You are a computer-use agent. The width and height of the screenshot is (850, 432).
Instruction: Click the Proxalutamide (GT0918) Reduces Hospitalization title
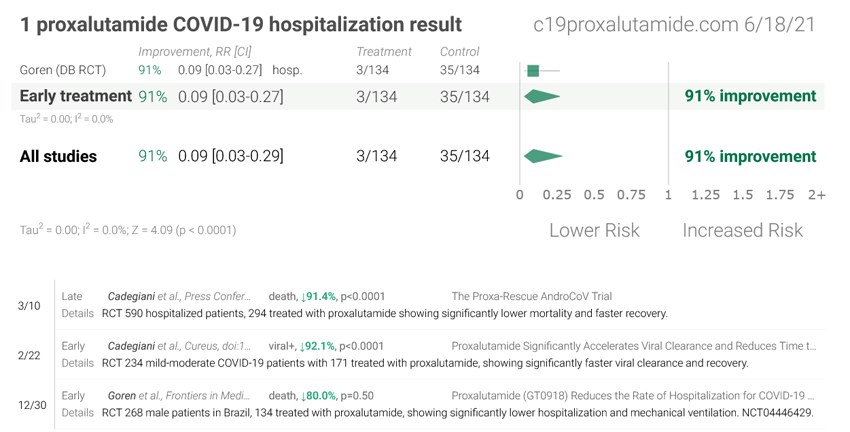click(633, 396)
